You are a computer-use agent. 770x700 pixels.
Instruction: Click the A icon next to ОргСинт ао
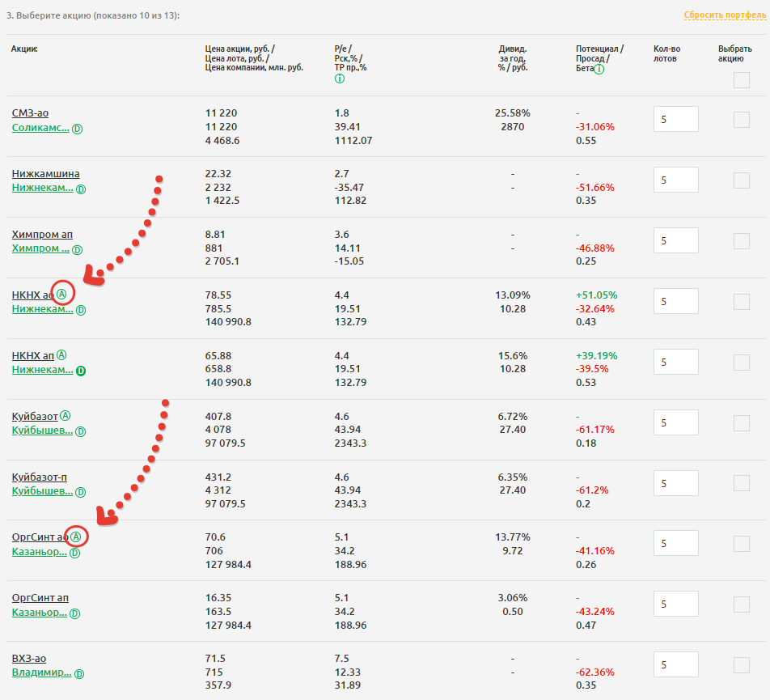tap(75, 537)
